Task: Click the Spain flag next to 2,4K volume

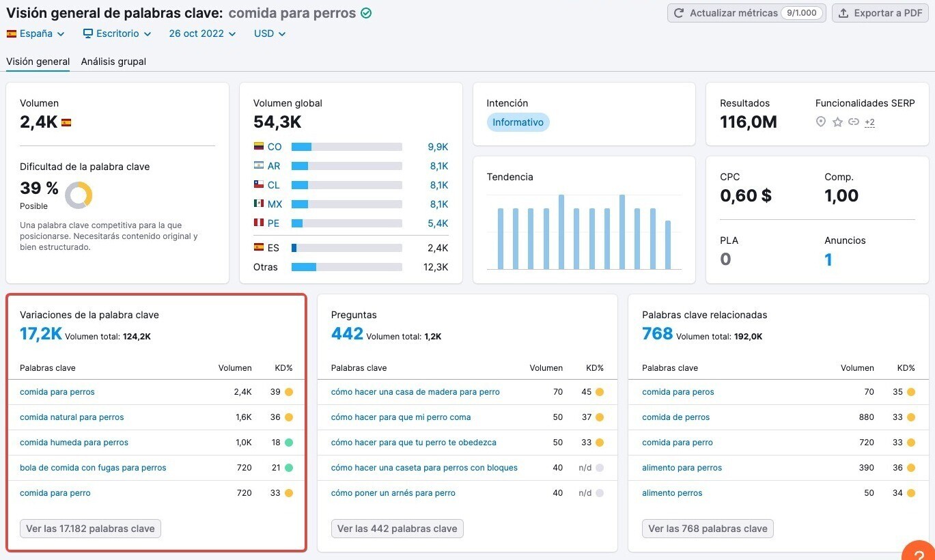Action: (x=66, y=123)
